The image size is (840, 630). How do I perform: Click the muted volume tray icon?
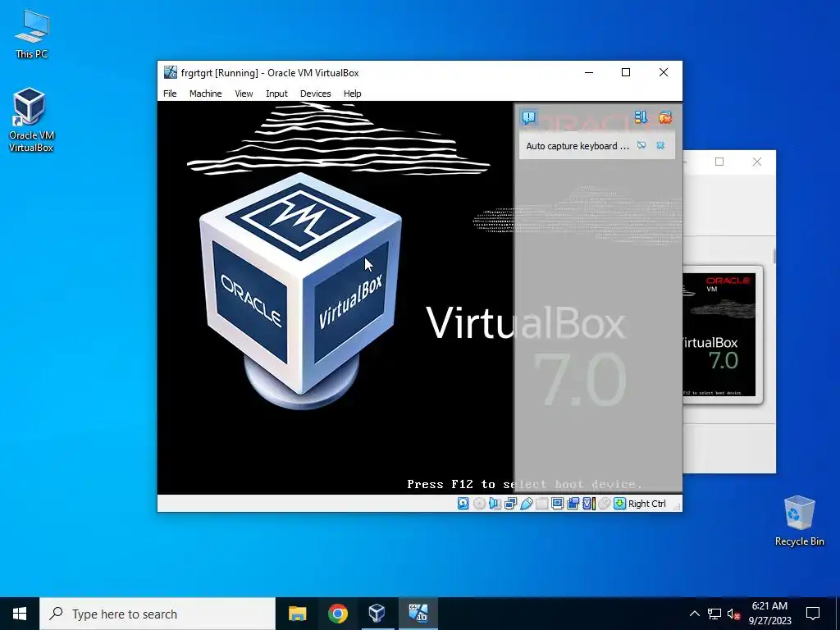click(x=733, y=614)
